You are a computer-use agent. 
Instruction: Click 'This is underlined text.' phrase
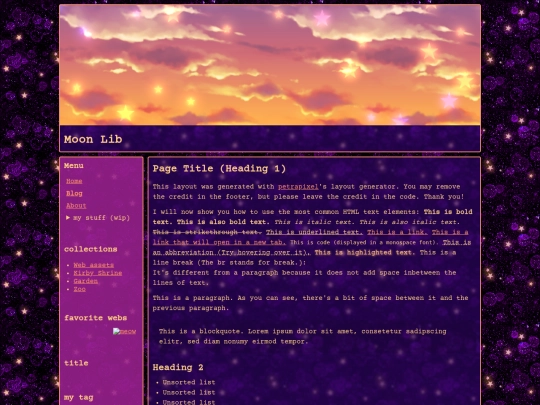(x=314, y=232)
